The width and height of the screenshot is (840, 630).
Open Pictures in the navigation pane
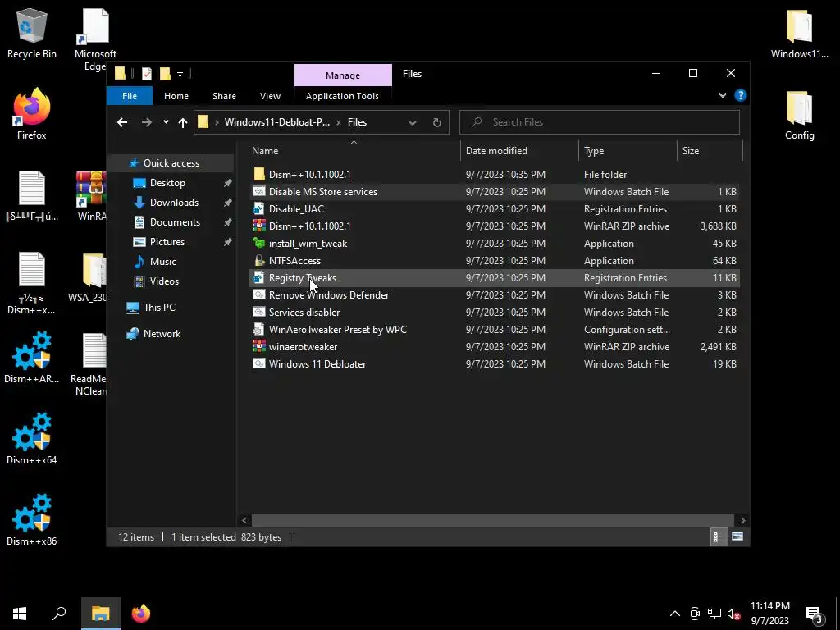click(167, 242)
